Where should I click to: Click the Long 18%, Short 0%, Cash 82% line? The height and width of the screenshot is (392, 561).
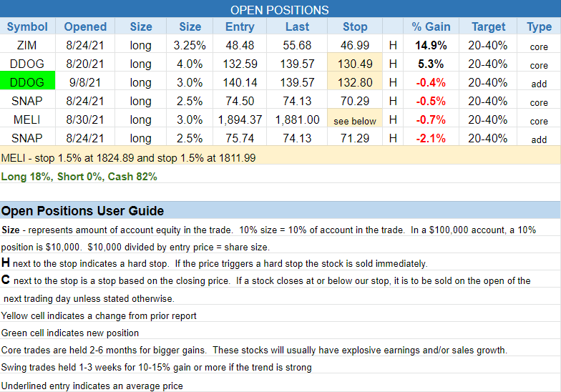[x=79, y=177]
